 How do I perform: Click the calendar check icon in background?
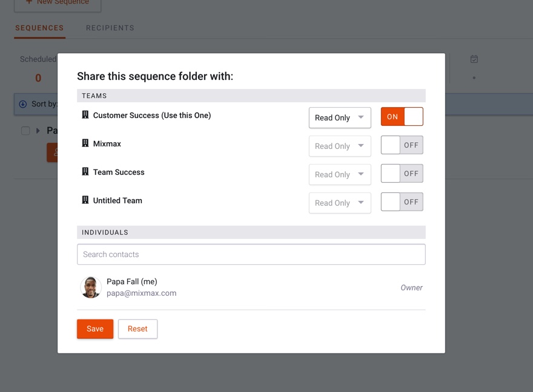[x=474, y=59]
